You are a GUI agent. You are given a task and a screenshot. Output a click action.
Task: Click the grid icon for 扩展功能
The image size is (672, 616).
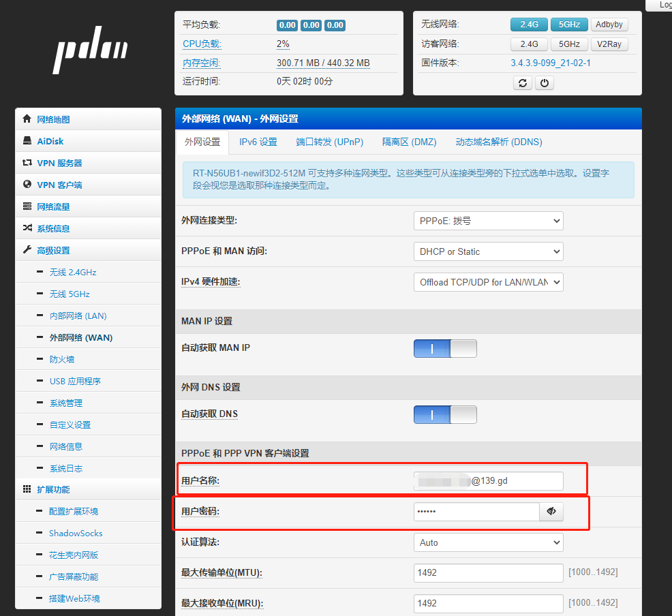tap(27, 489)
